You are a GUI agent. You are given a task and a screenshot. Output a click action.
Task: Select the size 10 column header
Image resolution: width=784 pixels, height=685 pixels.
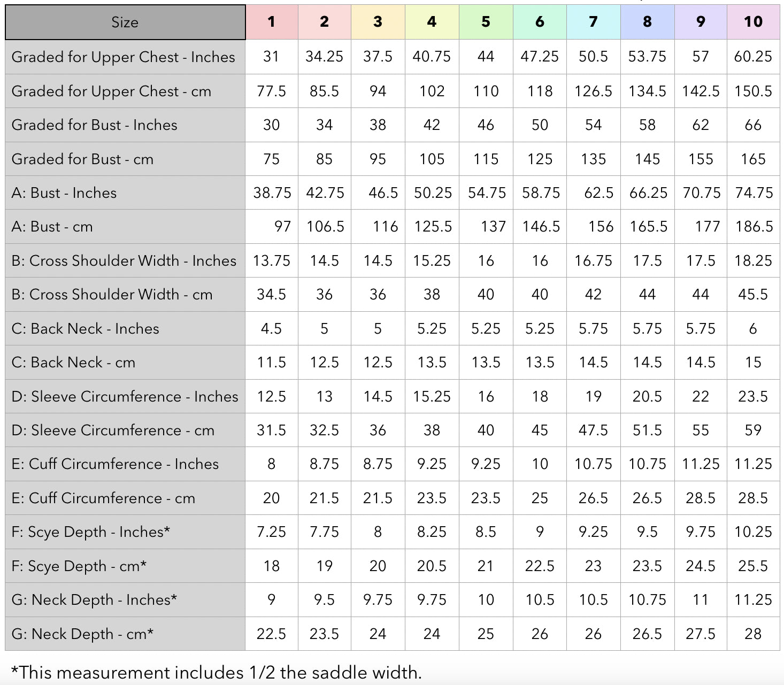753,22
